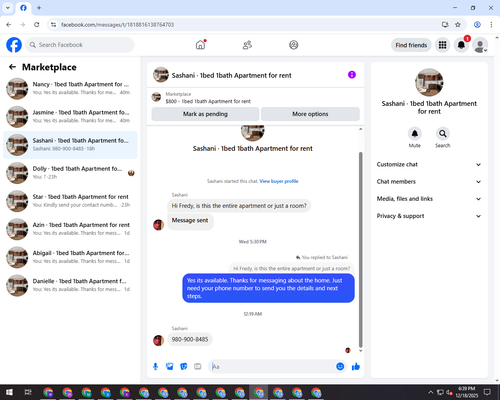The width and height of the screenshot is (500, 400).
Task: Open the Windows Start menu
Action: (9, 392)
